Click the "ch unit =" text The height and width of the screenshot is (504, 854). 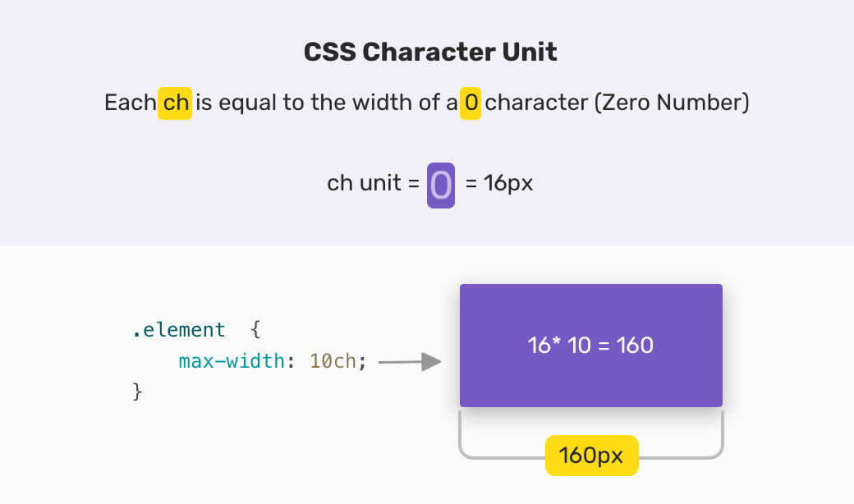pyautogui.click(x=374, y=183)
